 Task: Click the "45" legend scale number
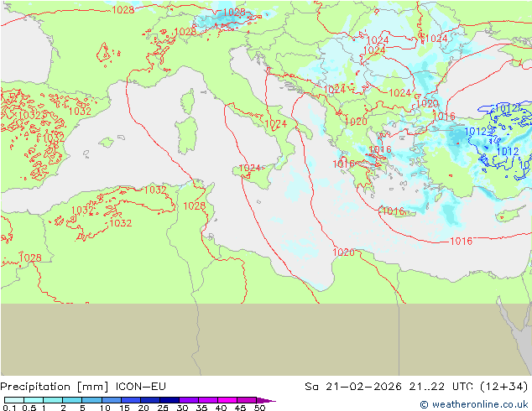[x=240, y=408]
